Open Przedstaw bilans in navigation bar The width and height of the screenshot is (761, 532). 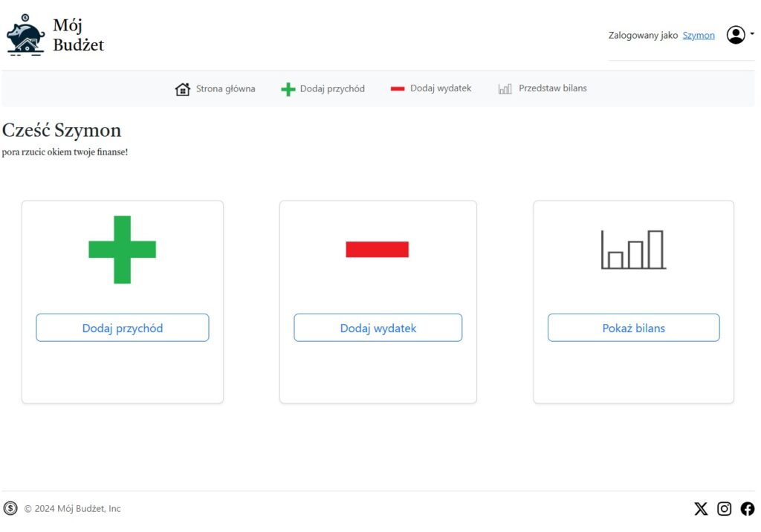[x=552, y=88]
